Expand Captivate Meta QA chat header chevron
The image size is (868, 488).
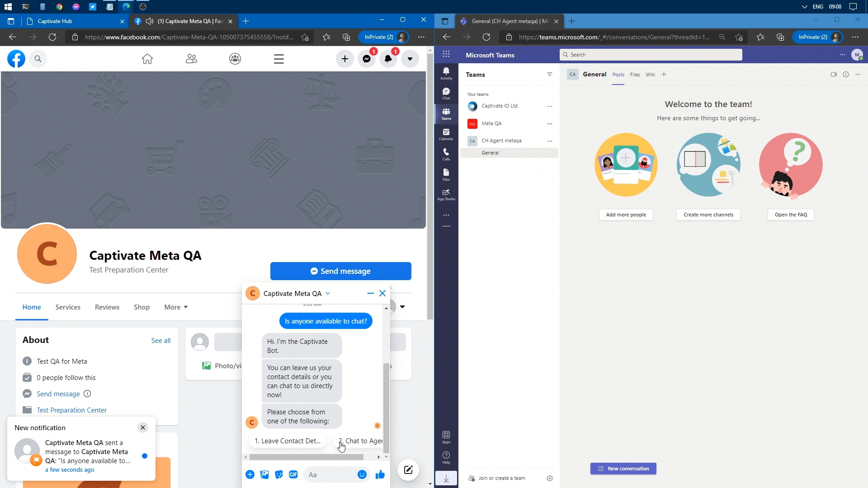click(328, 293)
